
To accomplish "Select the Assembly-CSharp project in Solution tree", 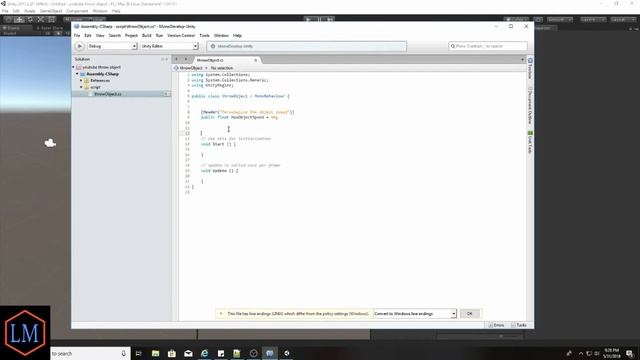I will [102, 74].
